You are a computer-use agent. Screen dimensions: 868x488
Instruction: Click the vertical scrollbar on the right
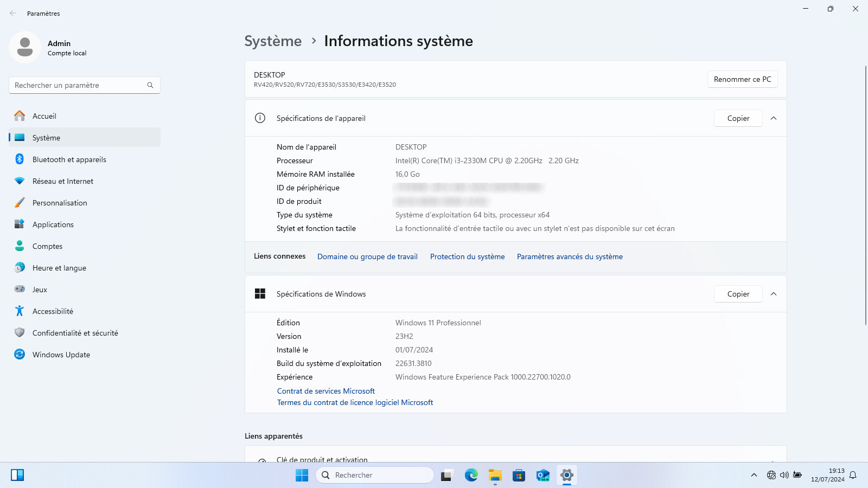866,195
